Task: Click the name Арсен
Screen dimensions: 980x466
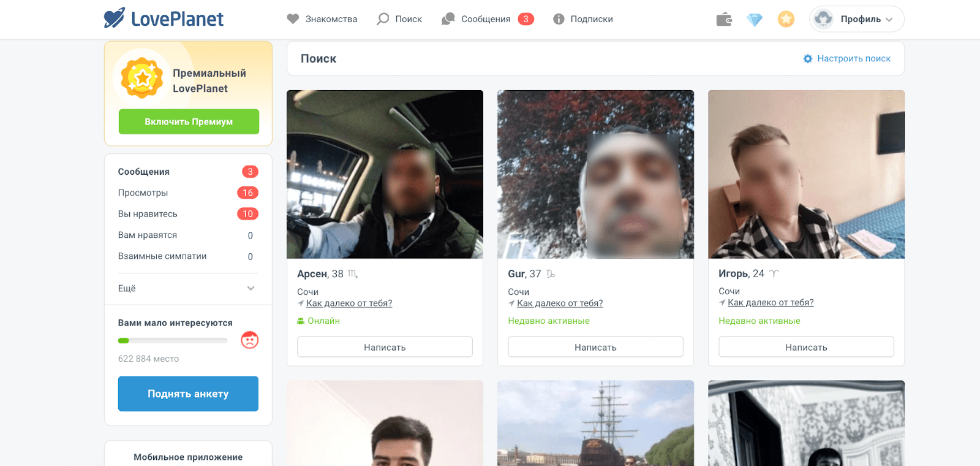Action: [312, 274]
